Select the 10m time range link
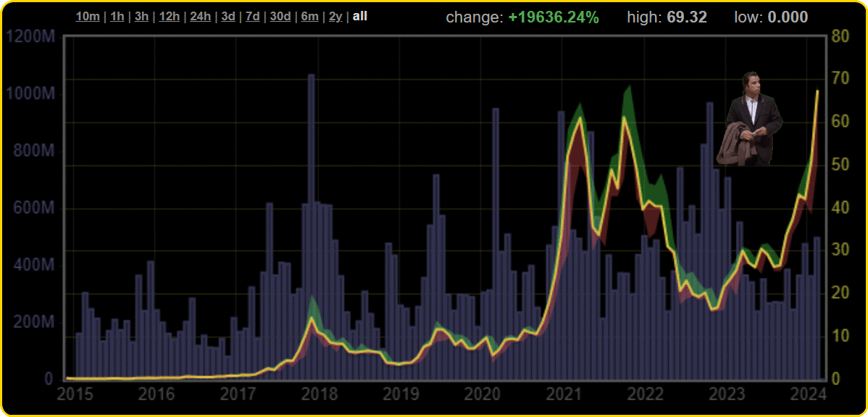The image size is (868, 417). pyautogui.click(x=88, y=16)
